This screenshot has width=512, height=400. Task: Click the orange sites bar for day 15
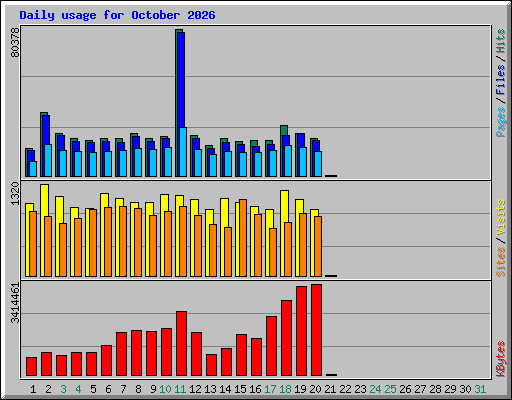coord(243,238)
